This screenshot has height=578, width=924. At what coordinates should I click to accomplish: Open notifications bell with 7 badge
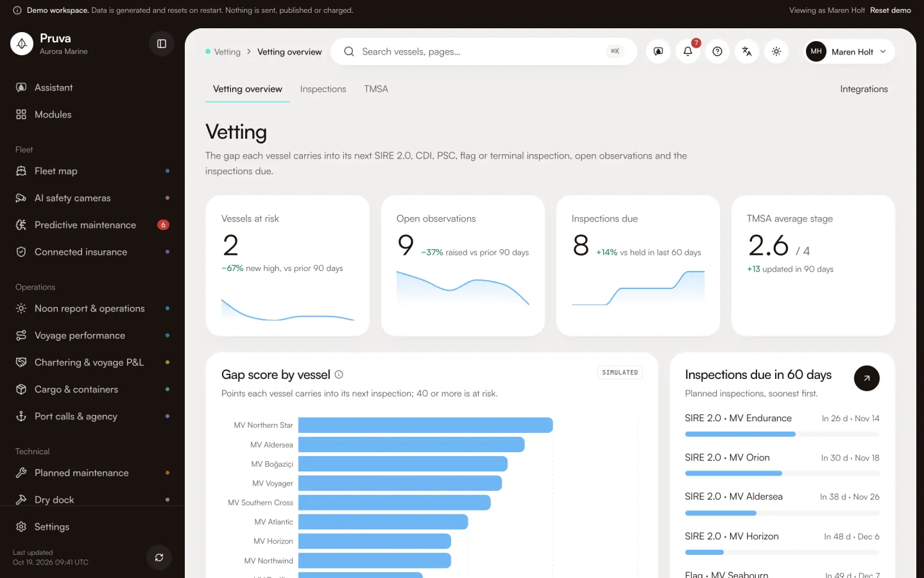tap(688, 51)
